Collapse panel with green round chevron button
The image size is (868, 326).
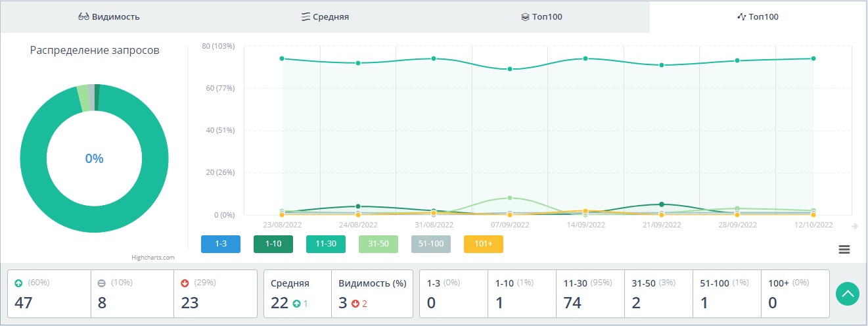[x=848, y=293]
